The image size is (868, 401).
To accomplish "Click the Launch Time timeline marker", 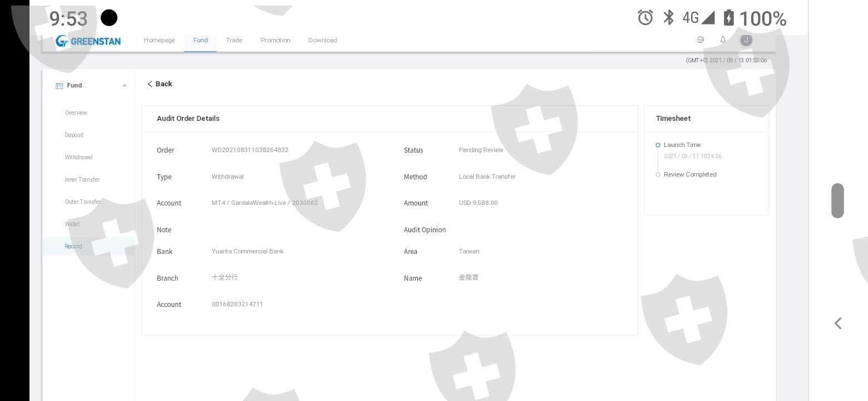I will [x=658, y=145].
